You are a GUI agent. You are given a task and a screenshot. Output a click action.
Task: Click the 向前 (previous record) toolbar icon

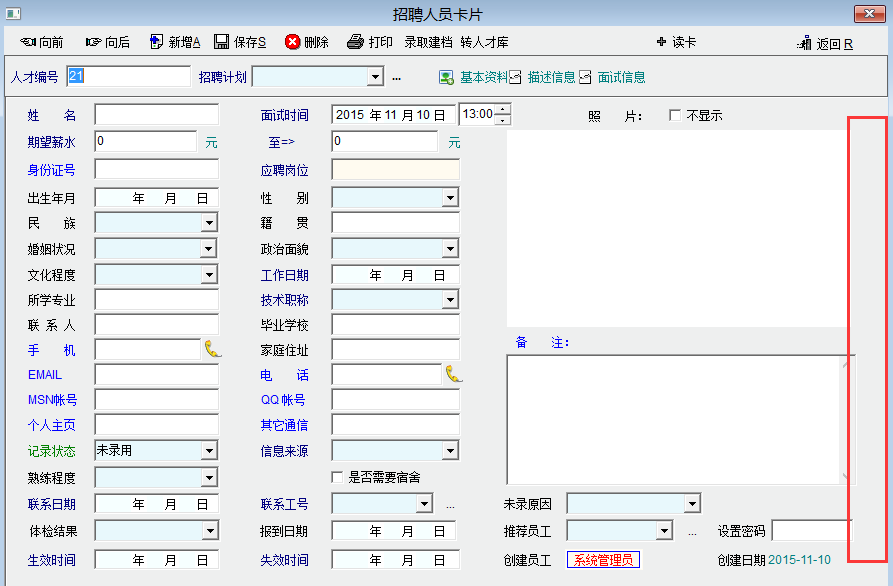click(28, 42)
